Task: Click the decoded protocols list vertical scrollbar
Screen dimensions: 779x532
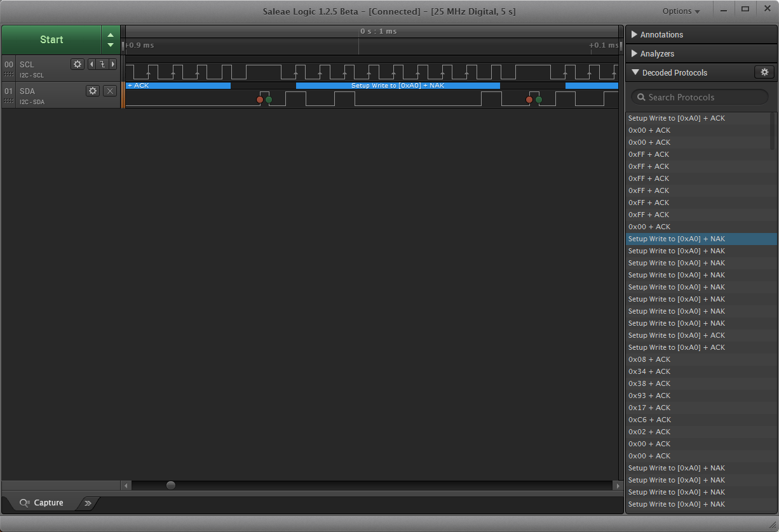Action: click(x=773, y=131)
